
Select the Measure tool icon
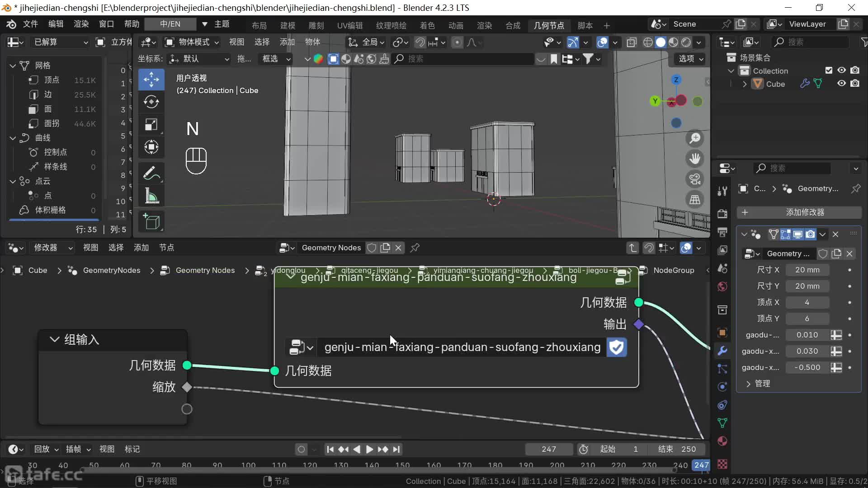pyautogui.click(x=151, y=196)
